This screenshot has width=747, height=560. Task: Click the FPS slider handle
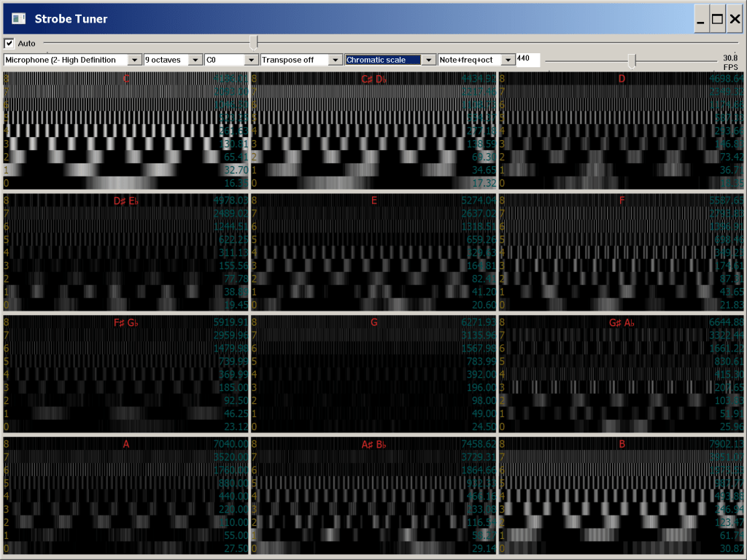click(x=632, y=60)
